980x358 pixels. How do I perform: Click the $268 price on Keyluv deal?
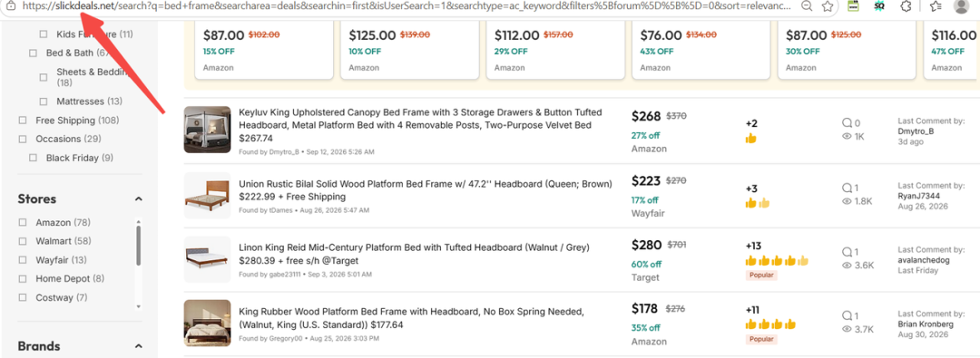pyautogui.click(x=646, y=116)
